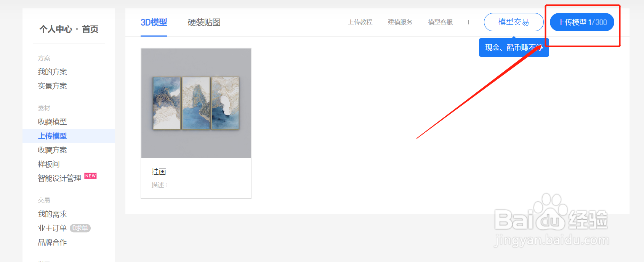
Task: Open 收藏方案 in sidebar
Action: (52, 150)
